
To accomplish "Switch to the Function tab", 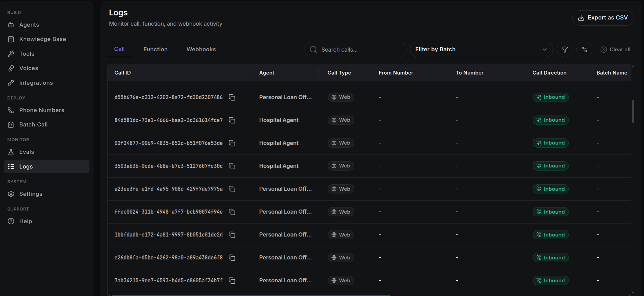I will point(155,49).
